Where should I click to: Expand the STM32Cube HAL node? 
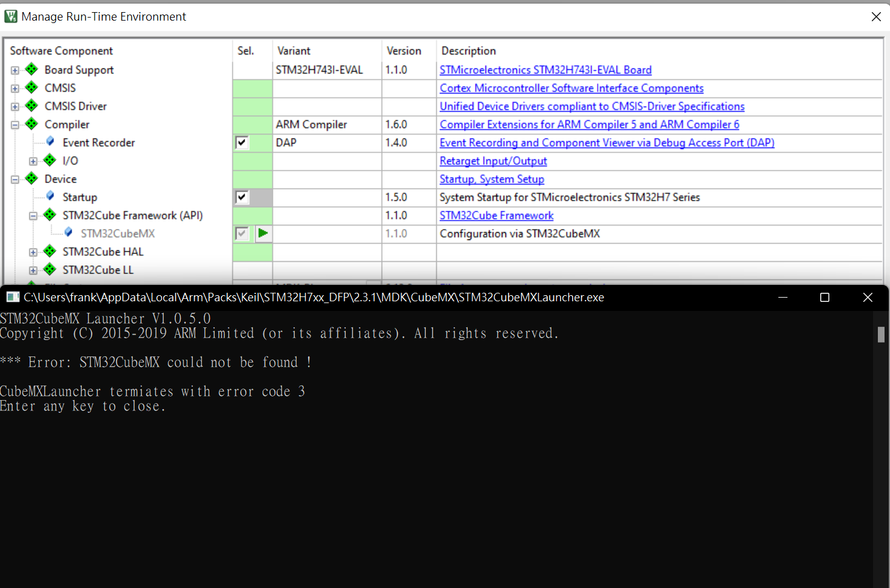(x=33, y=252)
